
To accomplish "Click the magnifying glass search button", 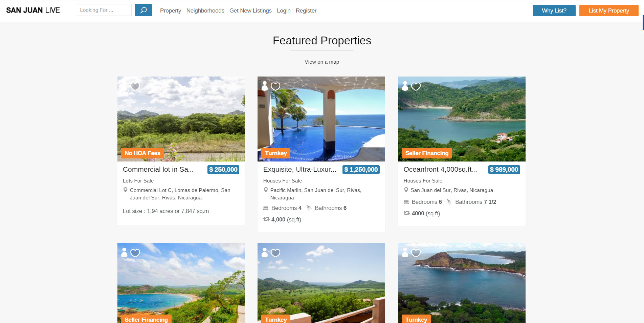I will 143,10.
